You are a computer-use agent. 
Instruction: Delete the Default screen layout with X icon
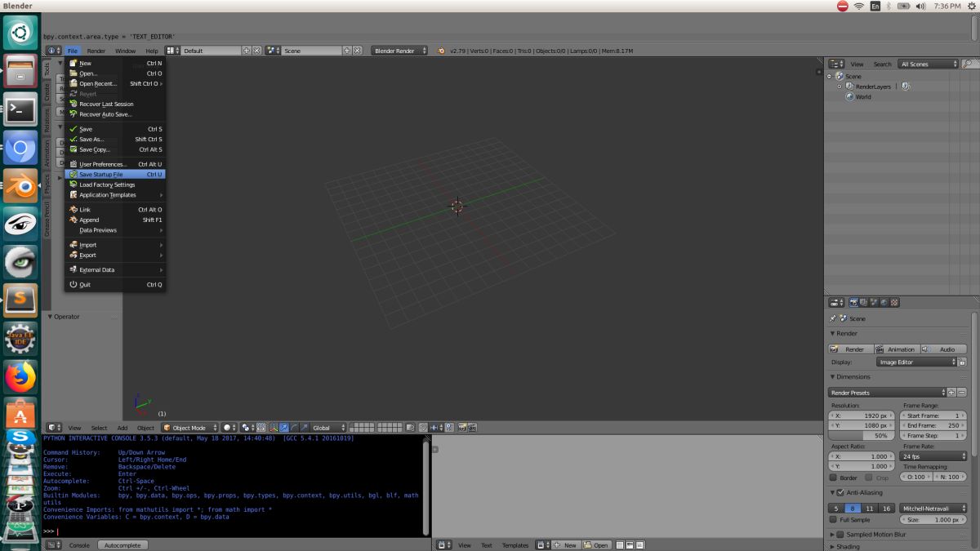tap(256, 51)
